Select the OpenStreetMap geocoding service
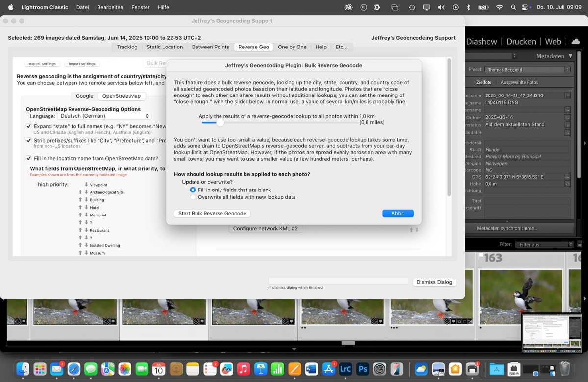The image size is (588, 382). pos(121,96)
